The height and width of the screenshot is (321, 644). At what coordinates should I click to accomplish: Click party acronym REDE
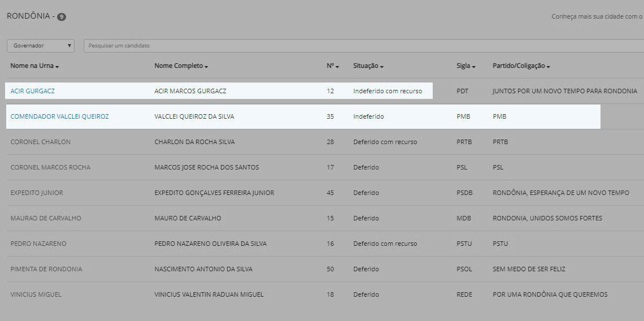(464, 294)
